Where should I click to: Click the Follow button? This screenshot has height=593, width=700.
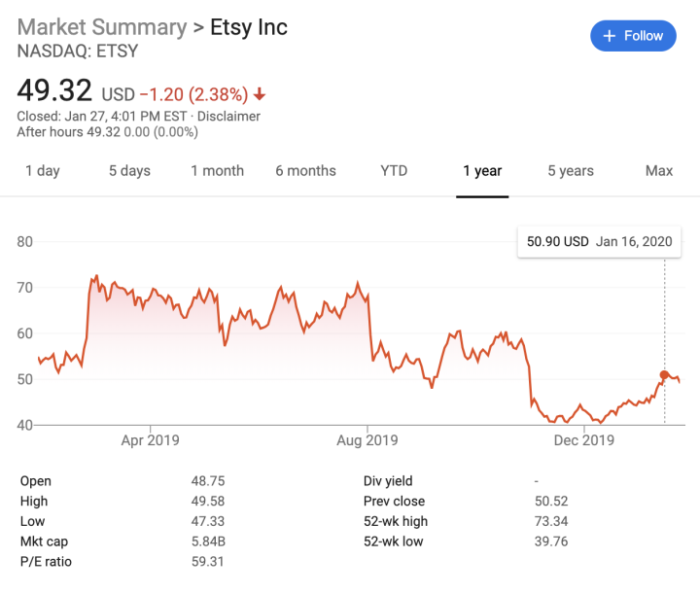(633, 36)
